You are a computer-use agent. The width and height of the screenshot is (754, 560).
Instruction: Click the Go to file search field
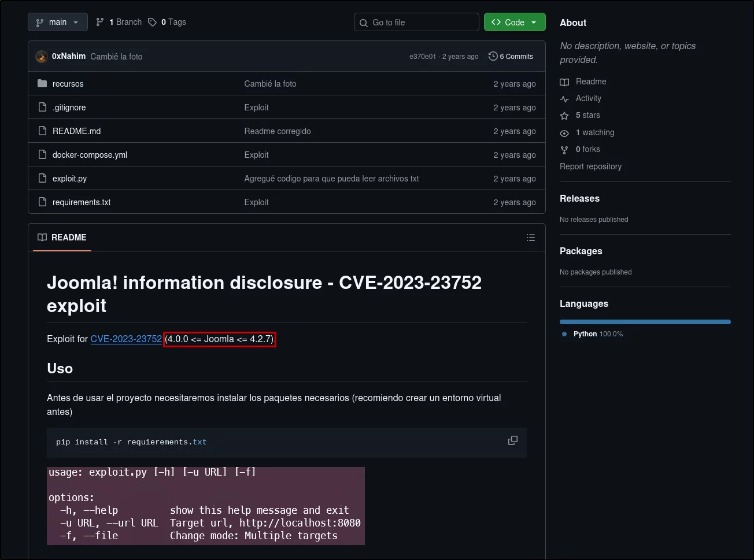click(416, 22)
